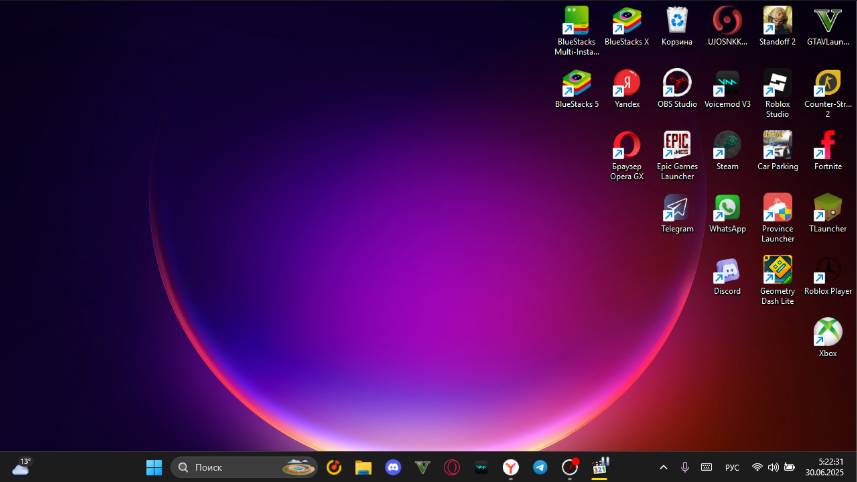Select the Standoff 2 shortcut
Image resolution: width=857 pixels, height=482 pixels.
[x=778, y=26]
